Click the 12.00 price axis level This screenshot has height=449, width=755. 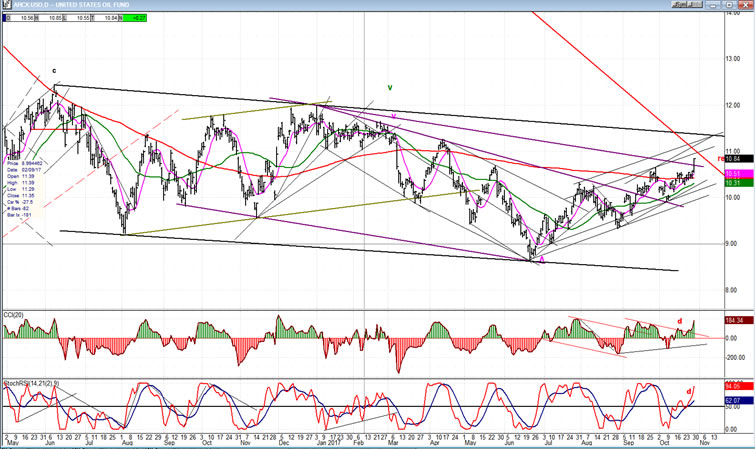pos(731,106)
